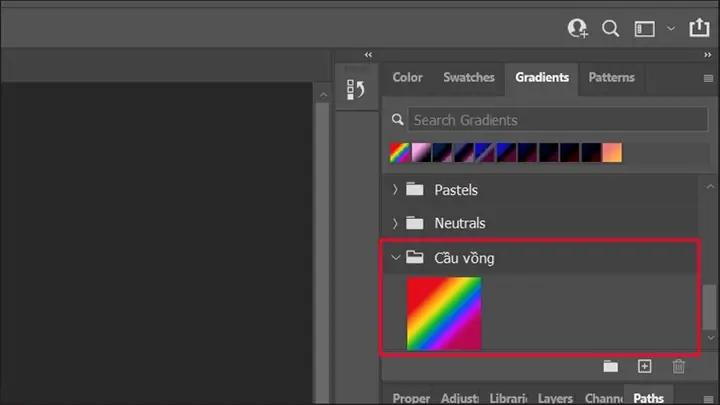Open the workspace layout switcher icon

click(x=645, y=29)
